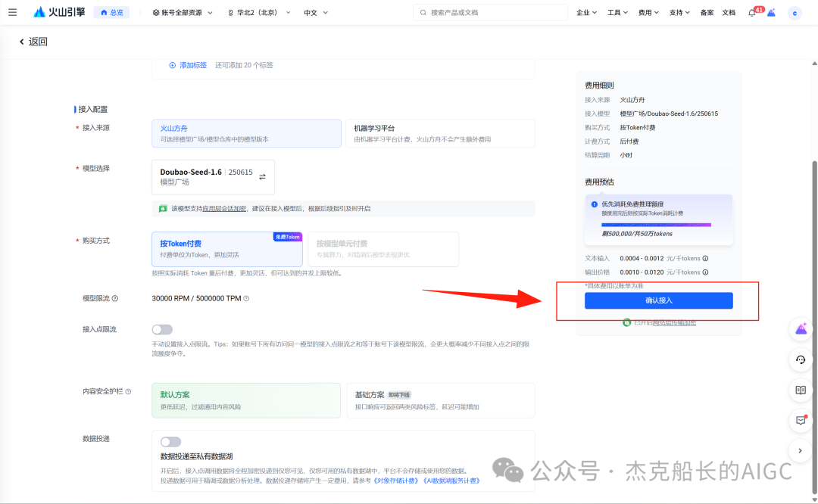The width and height of the screenshot is (818, 504).
Task: Click the 剩500,000/共50万tokens text
Action: click(637, 234)
